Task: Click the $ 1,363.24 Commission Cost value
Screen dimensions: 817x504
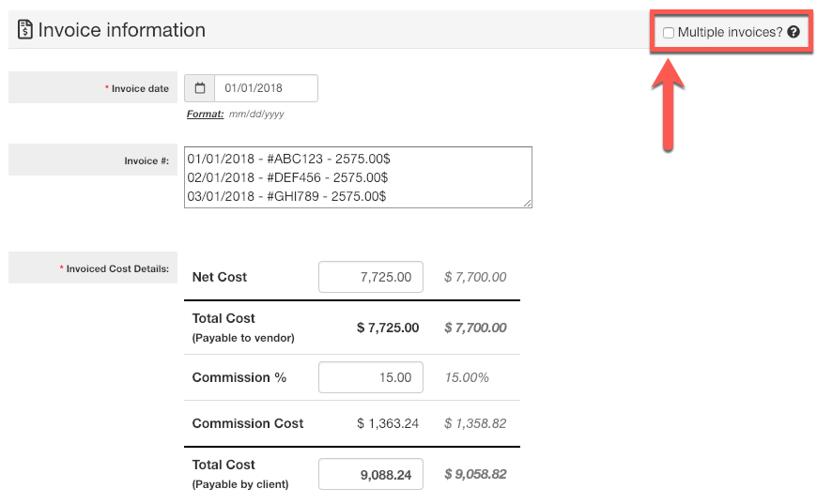Action: click(x=388, y=423)
